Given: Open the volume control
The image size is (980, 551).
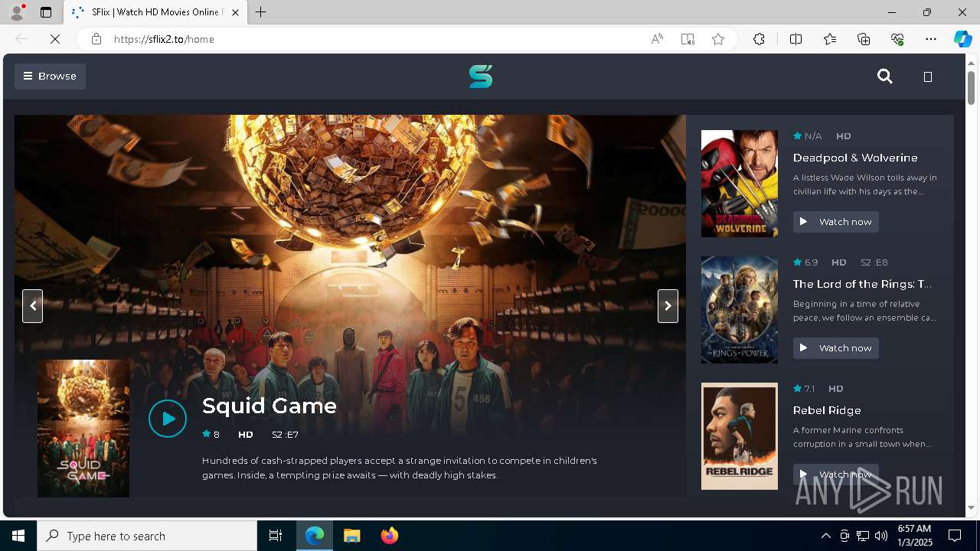Looking at the screenshot, I should tap(881, 536).
